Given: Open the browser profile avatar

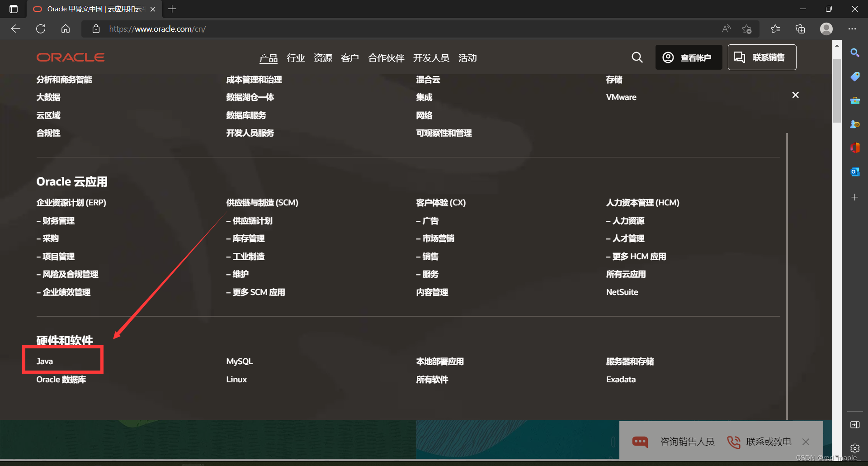Looking at the screenshot, I should pyautogui.click(x=826, y=29).
